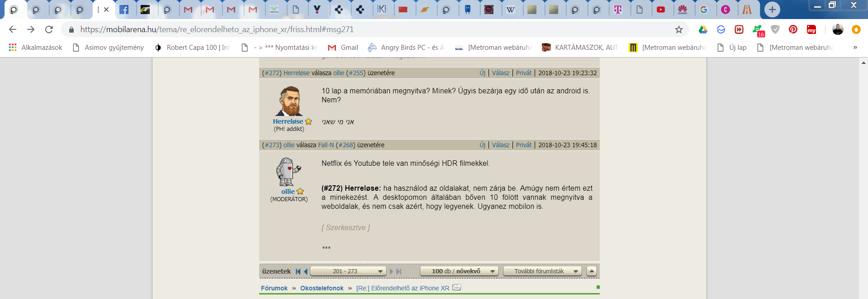This screenshot has width=868, height=299.
Task: Open the YouTube tab
Action: [661, 10]
